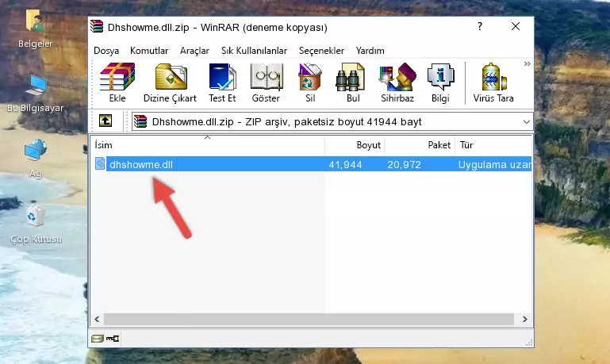Click the horizontal scrollbar thumb
The image size is (610, 364).
click(x=309, y=320)
